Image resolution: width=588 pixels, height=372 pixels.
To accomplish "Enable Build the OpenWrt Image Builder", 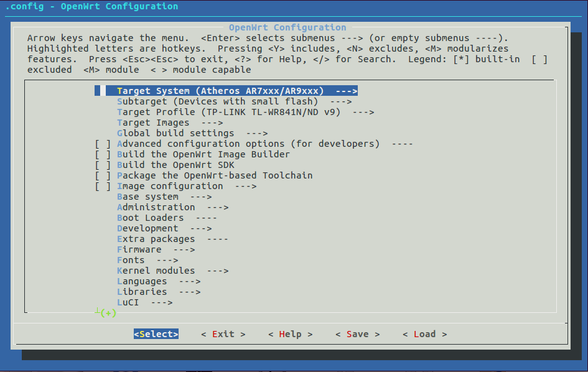I will (103, 154).
